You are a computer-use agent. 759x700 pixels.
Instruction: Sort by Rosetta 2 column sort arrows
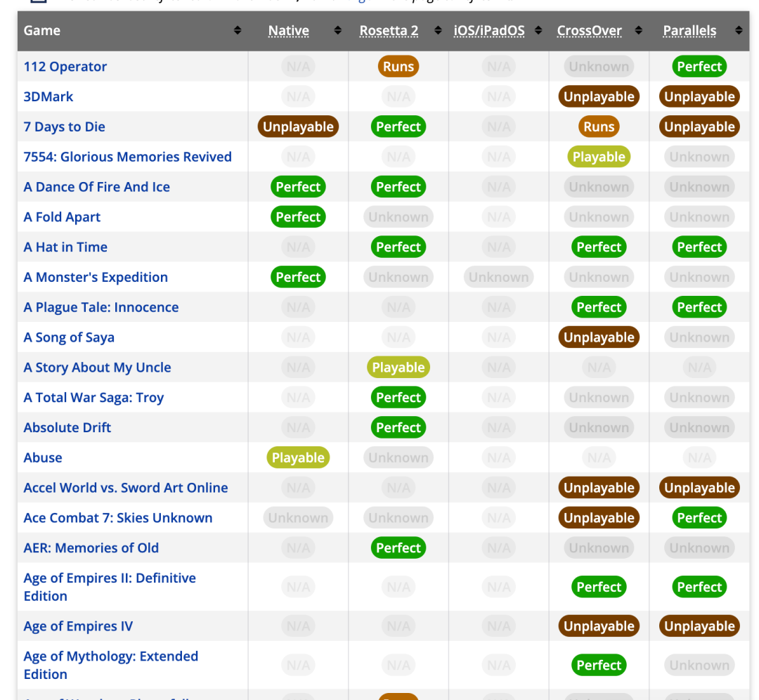[438, 30]
